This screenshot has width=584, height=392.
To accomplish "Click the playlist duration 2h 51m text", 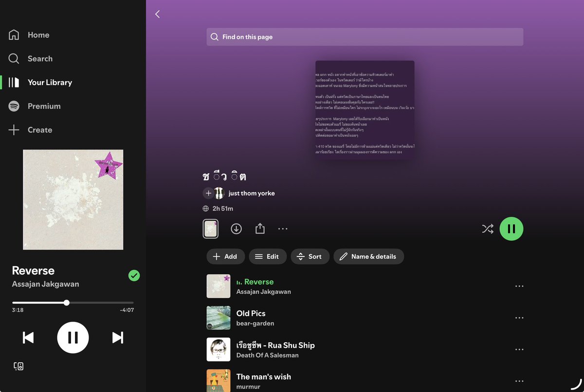I will click(x=223, y=209).
